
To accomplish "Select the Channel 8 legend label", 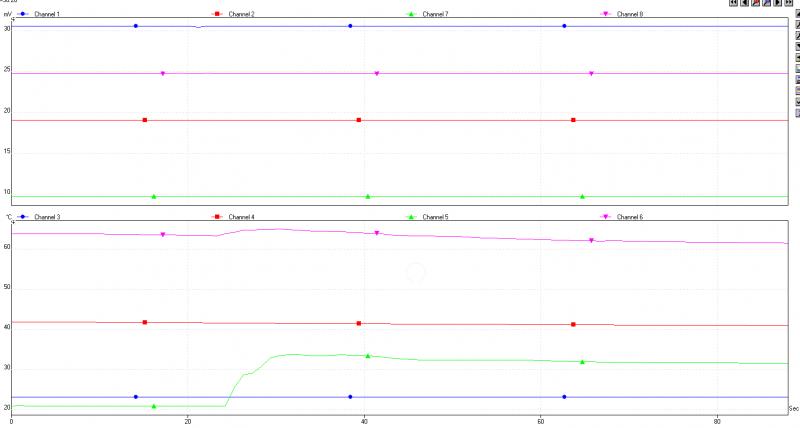I will (x=629, y=14).
